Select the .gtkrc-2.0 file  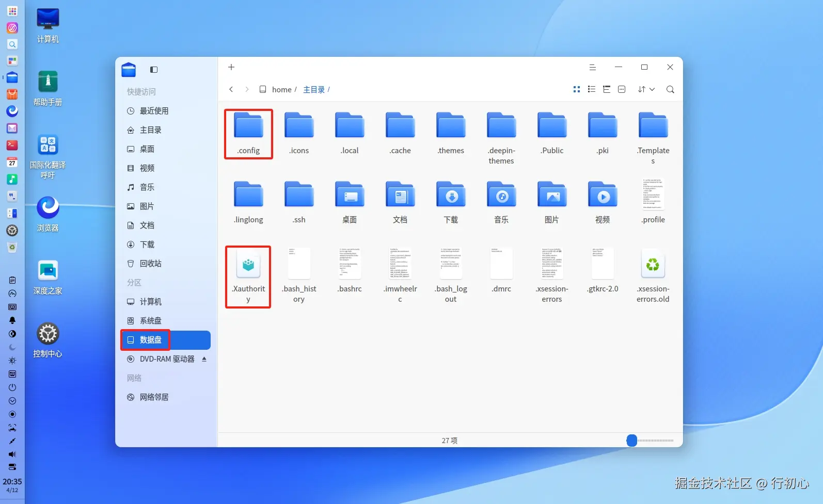tap(603, 271)
